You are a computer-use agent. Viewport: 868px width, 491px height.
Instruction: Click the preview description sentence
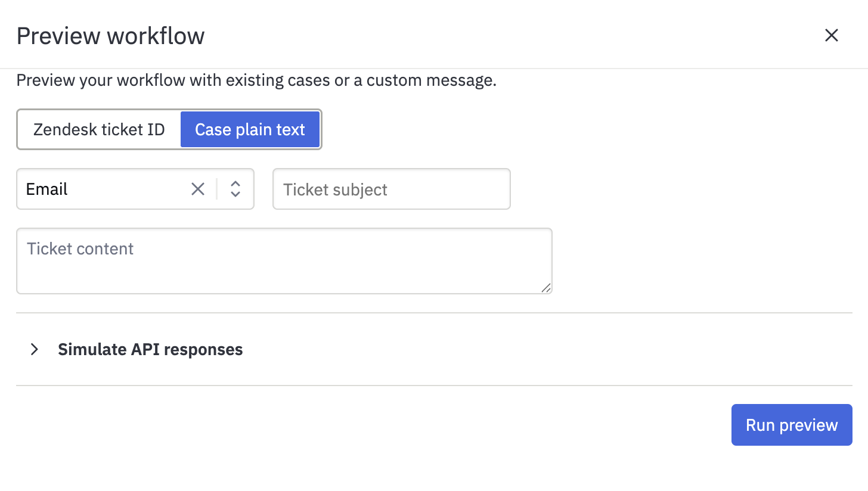coord(256,80)
